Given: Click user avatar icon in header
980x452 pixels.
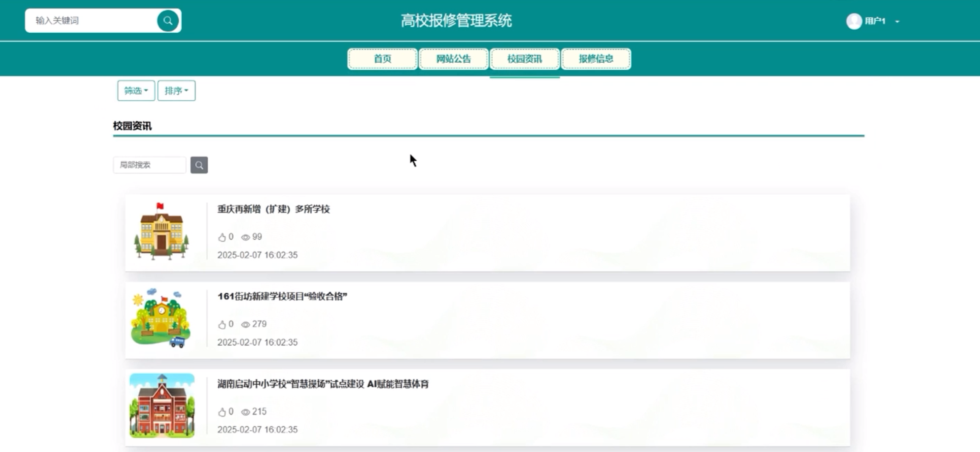Looking at the screenshot, I should 854,21.
